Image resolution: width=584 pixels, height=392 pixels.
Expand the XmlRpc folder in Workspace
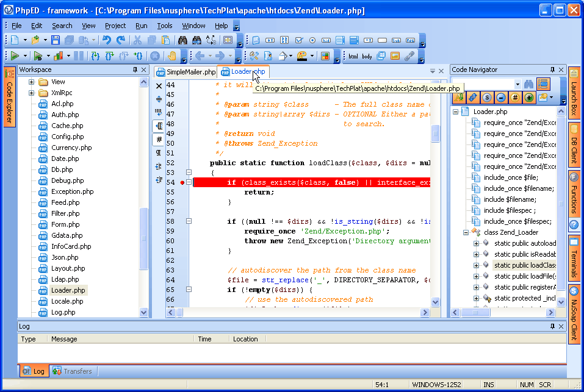pos(31,93)
